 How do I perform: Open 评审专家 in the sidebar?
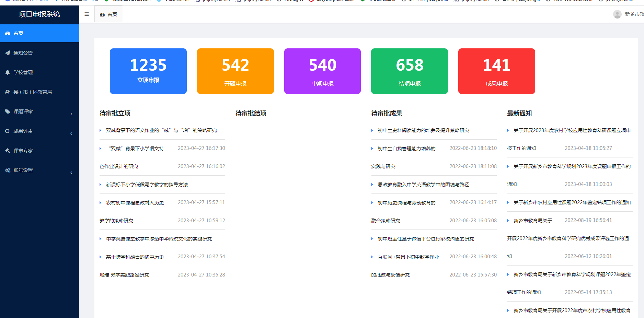(39, 151)
